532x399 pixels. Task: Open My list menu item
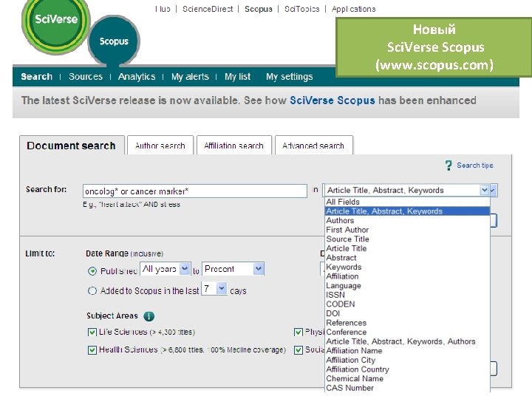237,77
